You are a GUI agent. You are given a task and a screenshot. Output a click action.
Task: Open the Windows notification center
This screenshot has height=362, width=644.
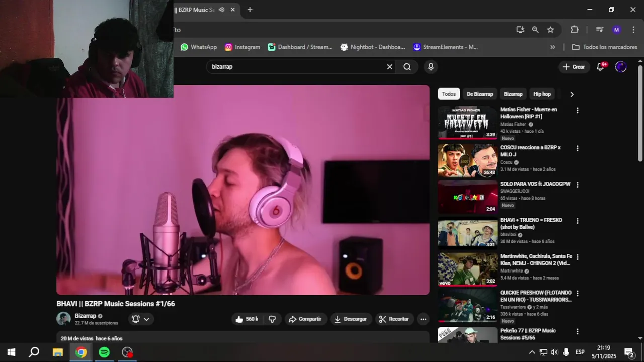629,352
